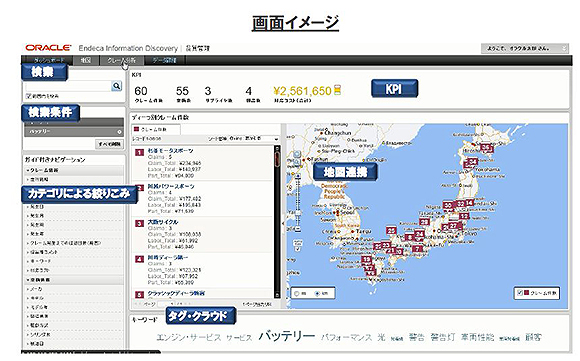Open the welcome user dropdown at top right
The image size is (580, 361).
coord(525,48)
